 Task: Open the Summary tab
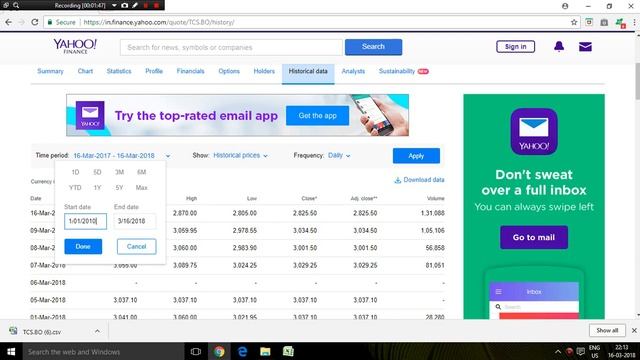tap(50, 71)
